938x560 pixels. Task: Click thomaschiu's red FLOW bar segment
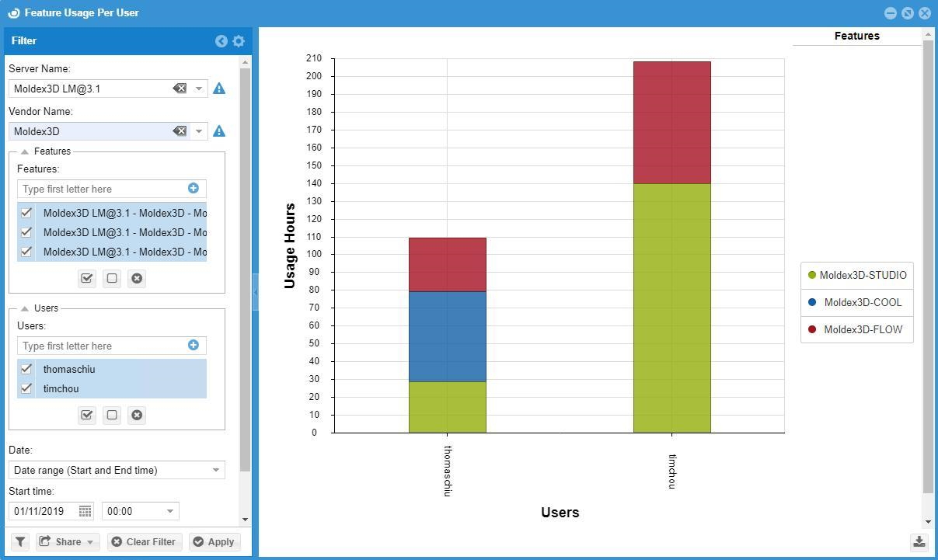click(x=448, y=265)
